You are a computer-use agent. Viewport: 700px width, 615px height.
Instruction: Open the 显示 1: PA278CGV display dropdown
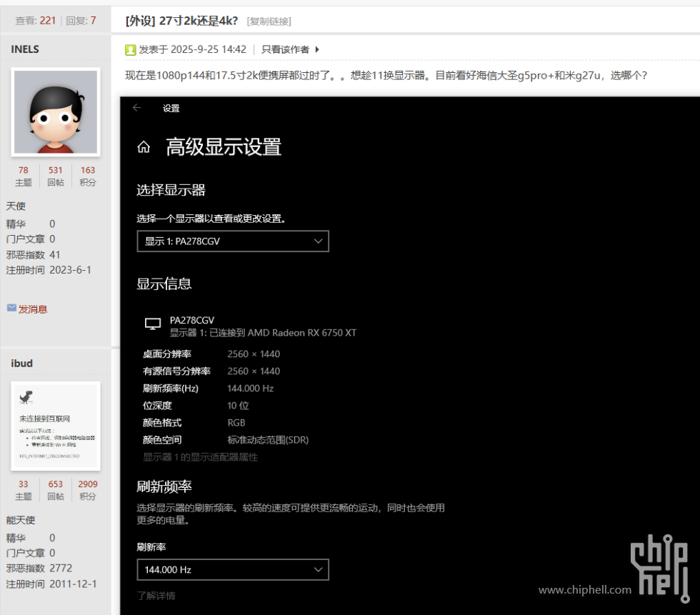click(x=233, y=241)
